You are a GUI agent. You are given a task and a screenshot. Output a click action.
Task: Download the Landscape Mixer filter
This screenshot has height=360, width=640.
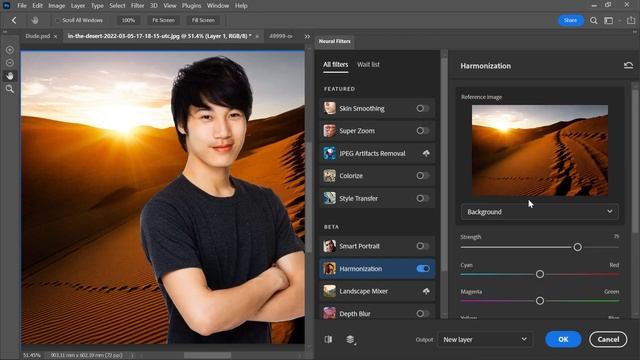point(426,291)
